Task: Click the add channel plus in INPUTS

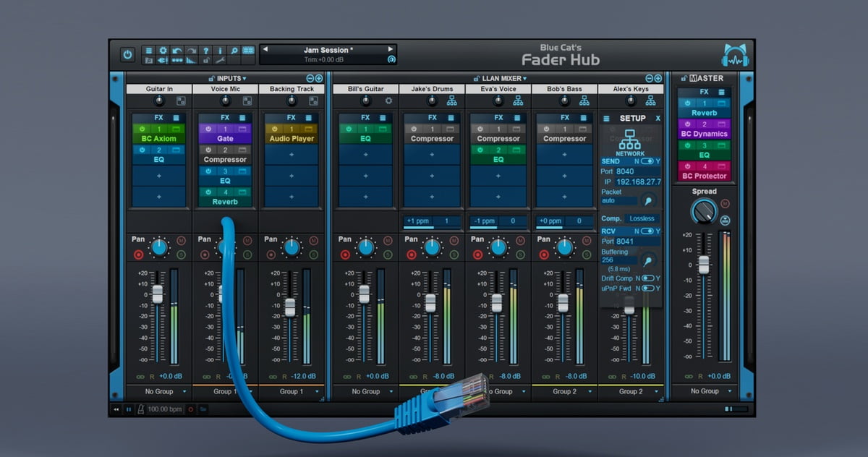Action: (x=319, y=78)
